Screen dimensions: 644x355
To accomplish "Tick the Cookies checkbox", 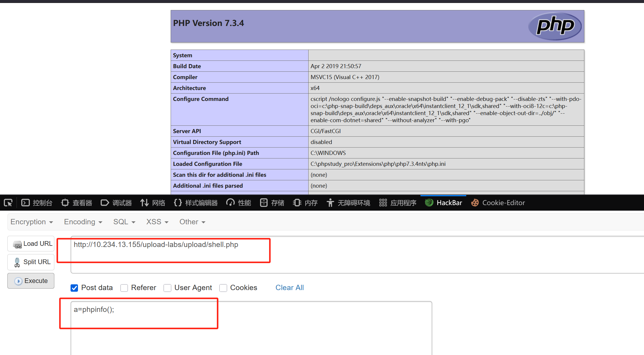I will pyautogui.click(x=223, y=288).
